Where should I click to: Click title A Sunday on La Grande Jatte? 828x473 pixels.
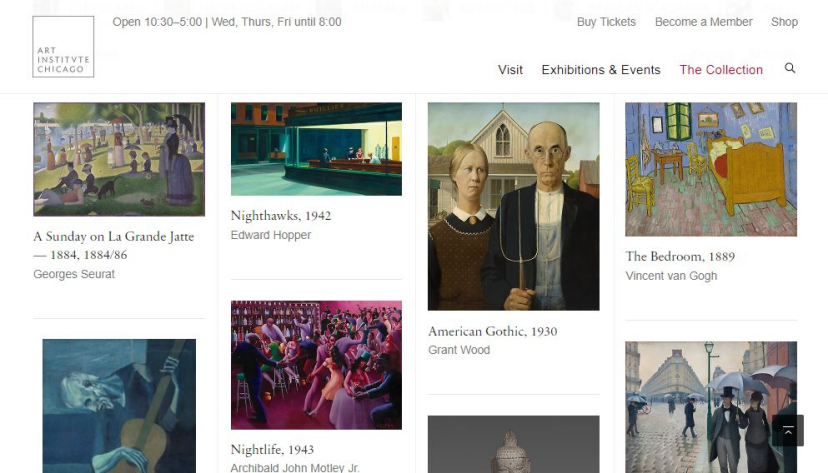coord(114,245)
